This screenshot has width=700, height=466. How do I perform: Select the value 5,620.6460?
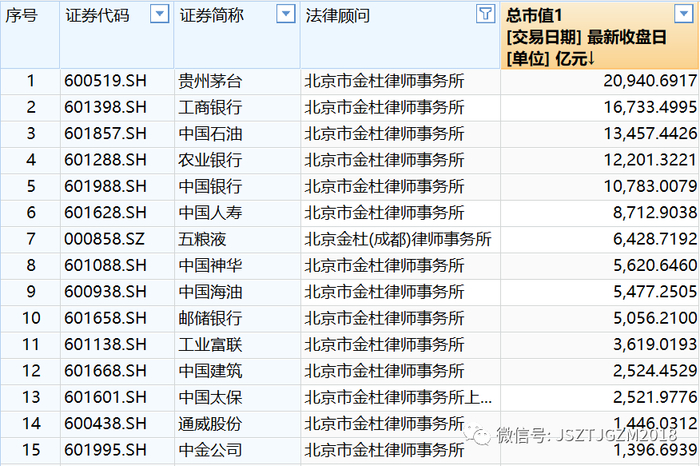point(655,265)
